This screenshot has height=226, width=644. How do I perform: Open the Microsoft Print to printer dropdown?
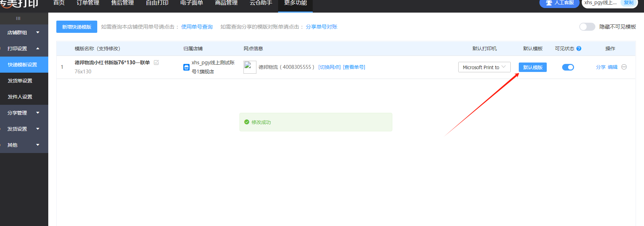click(x=484, y=67)
